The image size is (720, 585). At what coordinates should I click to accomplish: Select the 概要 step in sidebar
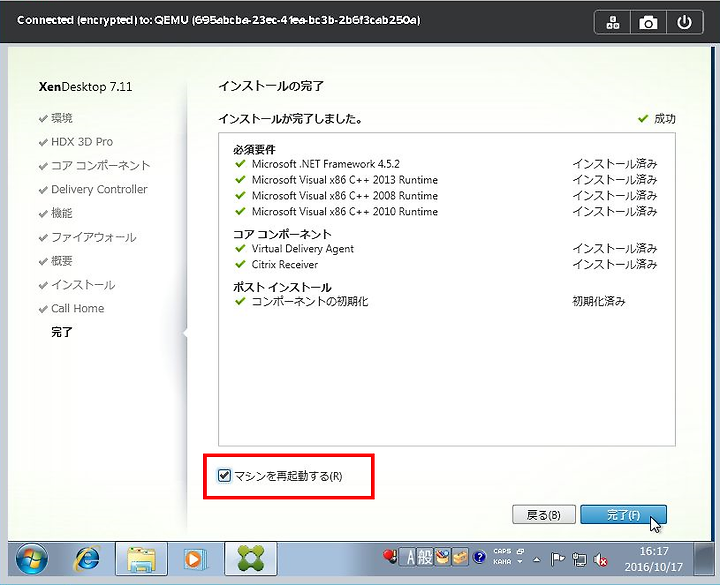(62, 261)
